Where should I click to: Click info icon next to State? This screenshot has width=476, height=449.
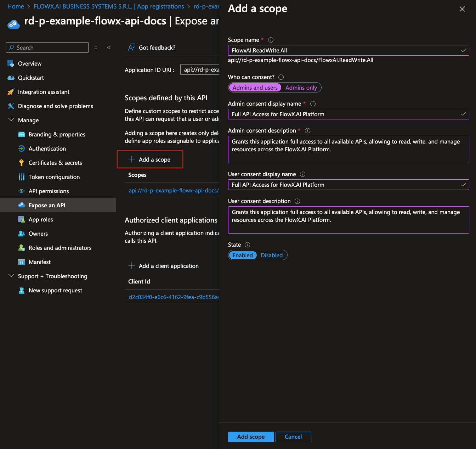click(247, 245)
